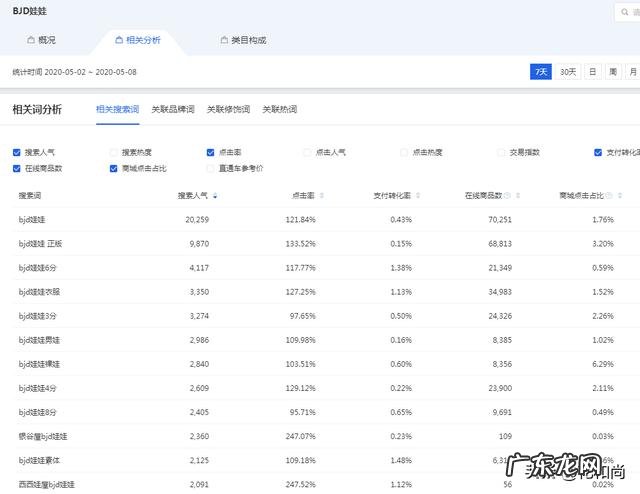Uncheck the 在线商品数 checkbox
Image resolution: width=640 pixels, height=494 pixels.
pyautogui.click(x=17, y=168)
